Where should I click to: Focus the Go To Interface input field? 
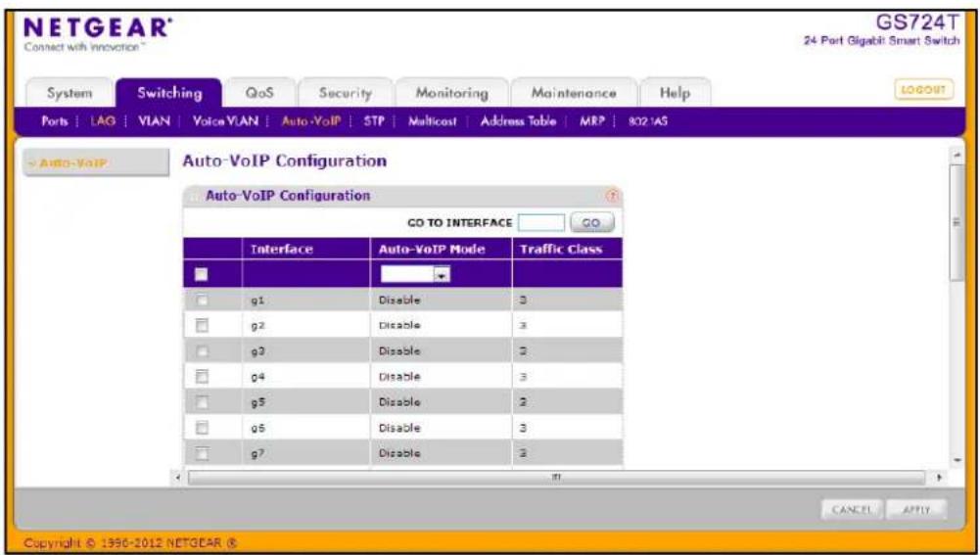click(541, 222)
